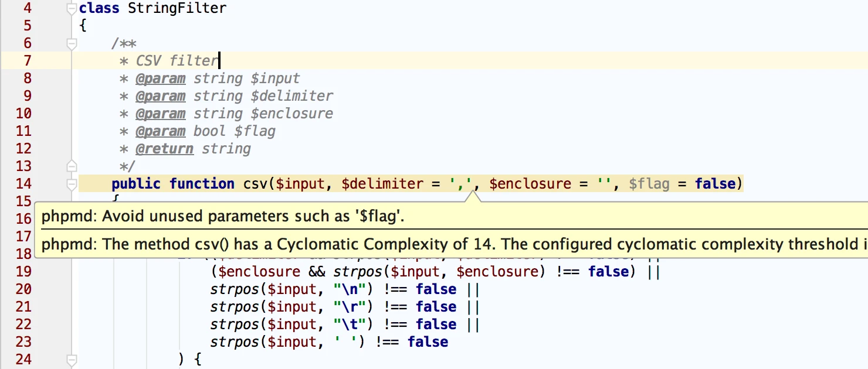Click line number 14 in the gutter
Image resolution: width=868 pixels, height=369 pixels.
(x=23, y=183)
